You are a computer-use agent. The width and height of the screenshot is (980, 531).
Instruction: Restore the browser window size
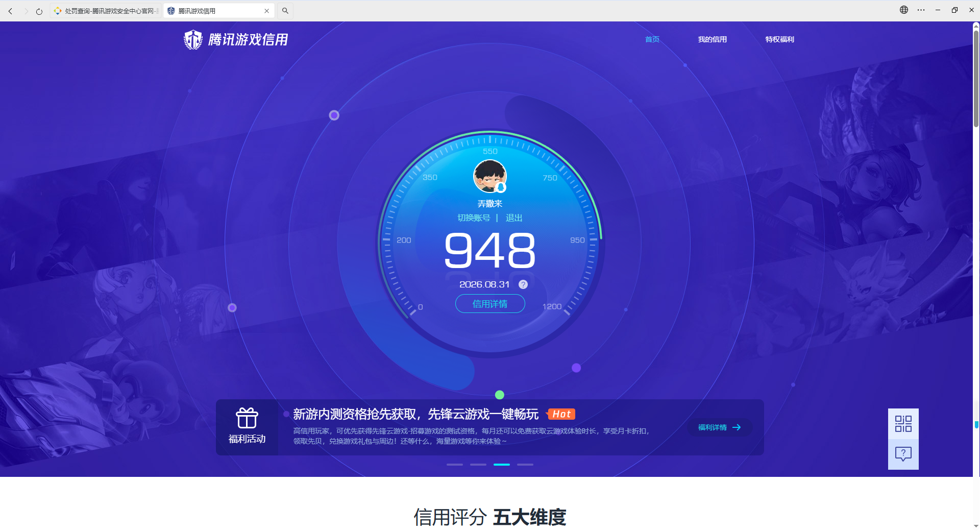tap(954, 10)
